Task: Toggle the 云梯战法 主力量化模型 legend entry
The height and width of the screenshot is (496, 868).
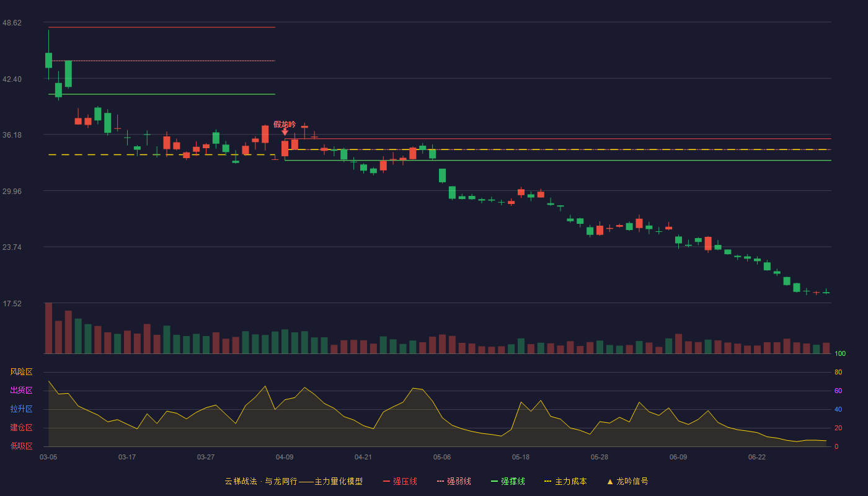Action: pyautogui.click(x=294, y=481)
